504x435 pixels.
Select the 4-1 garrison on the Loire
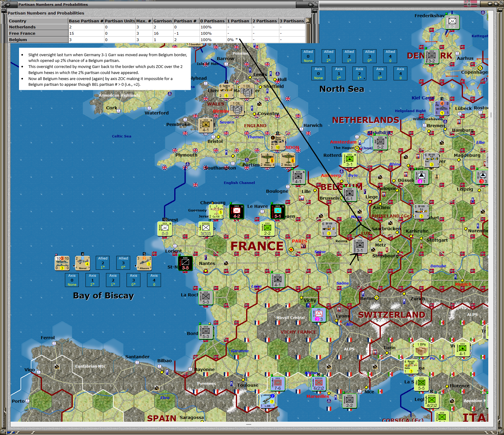[278, 280]
